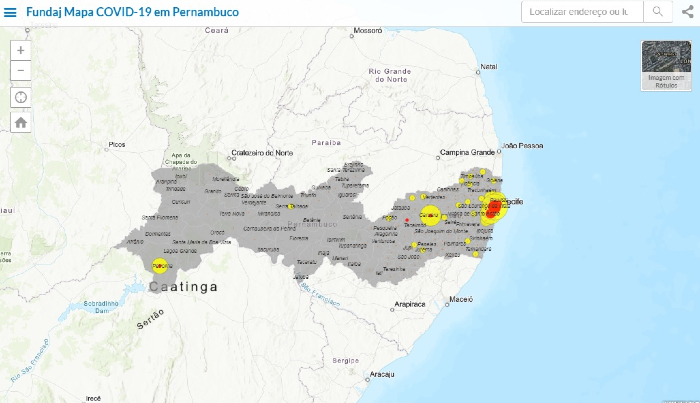Click the Sobradinho Dam label
The height and width of the screenshot is (403, 700).
[x=101, y=307]
